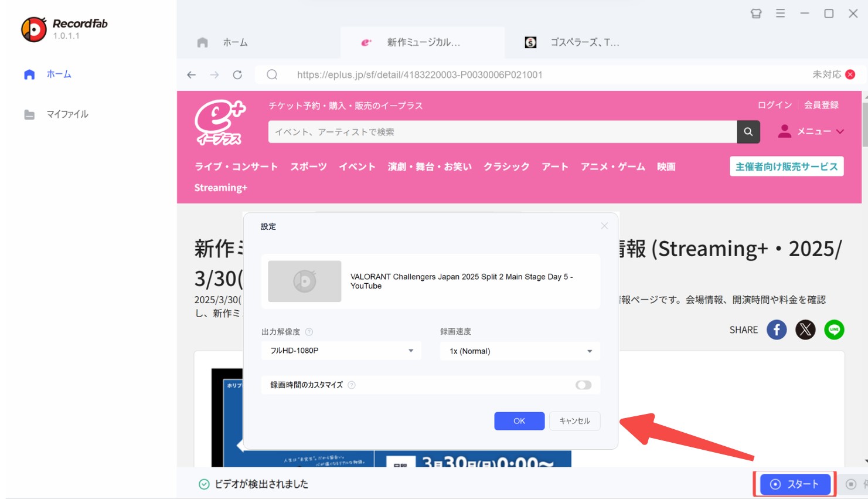Click the green video detected check icon
Viewport: 868px width, 499px height.
coord(204,484)
